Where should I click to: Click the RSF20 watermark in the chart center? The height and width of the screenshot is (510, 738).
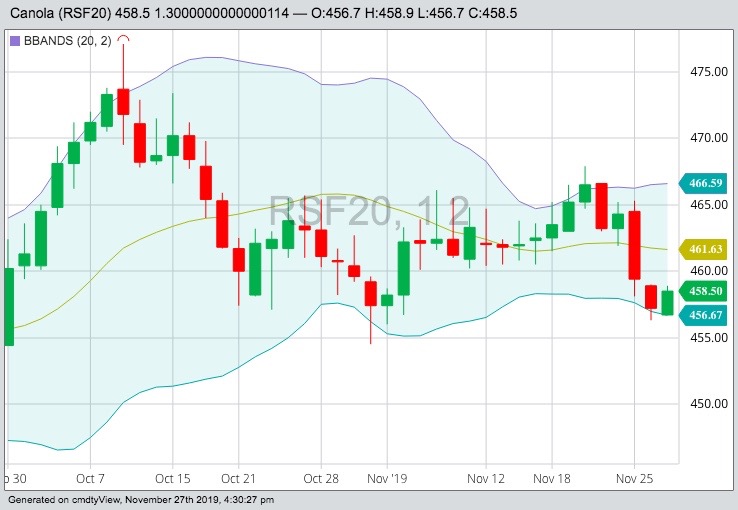[369, 213]
